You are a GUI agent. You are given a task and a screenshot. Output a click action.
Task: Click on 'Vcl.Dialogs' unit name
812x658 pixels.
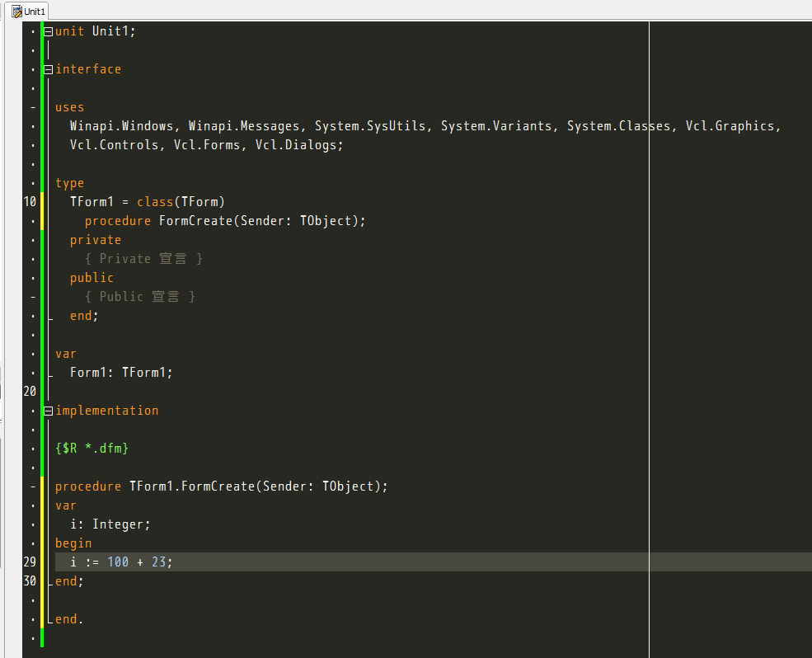click(296, 145)
